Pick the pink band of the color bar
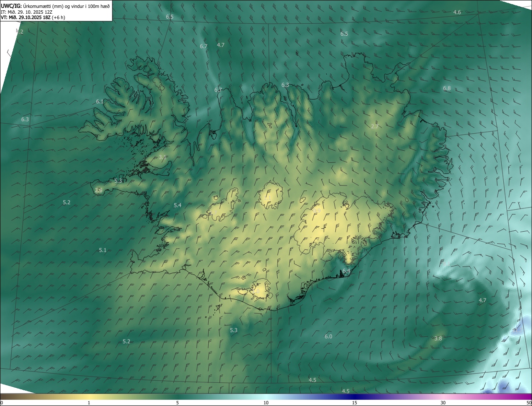532x406 pixels. pos(443,397)
